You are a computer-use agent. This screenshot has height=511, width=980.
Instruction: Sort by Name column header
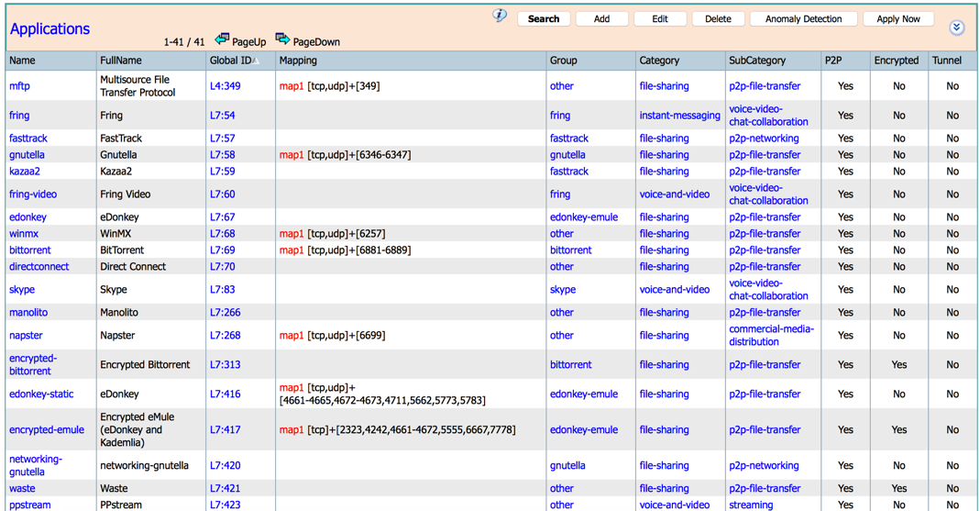pyautogui.click(x=22, y=61)
